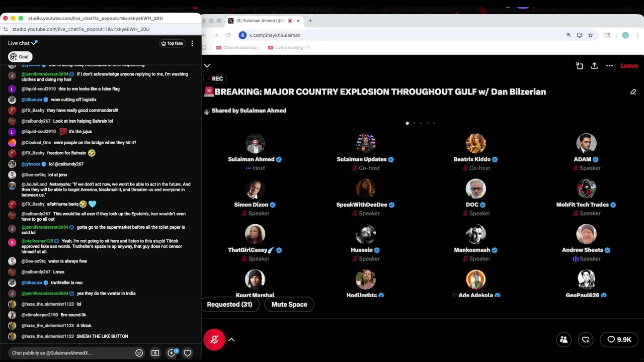This screenshot has width=644, height=362.
Task: Click site settings icon in chat window
Action: pyautogui.click(x=6, y=29)
